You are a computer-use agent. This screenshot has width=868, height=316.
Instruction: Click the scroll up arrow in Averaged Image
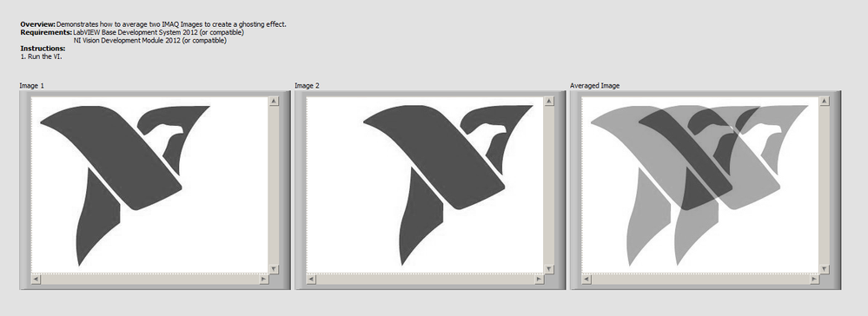[x=824, y=102]
